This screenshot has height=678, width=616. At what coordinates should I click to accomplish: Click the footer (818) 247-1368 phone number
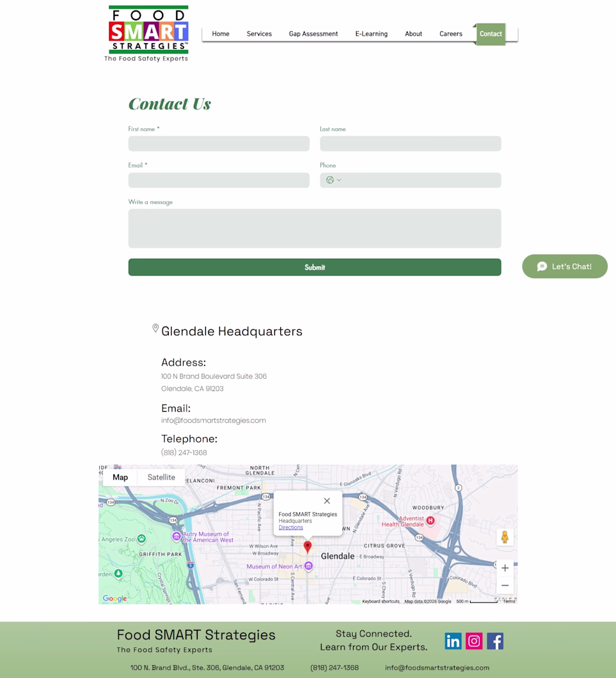(334, 668)
